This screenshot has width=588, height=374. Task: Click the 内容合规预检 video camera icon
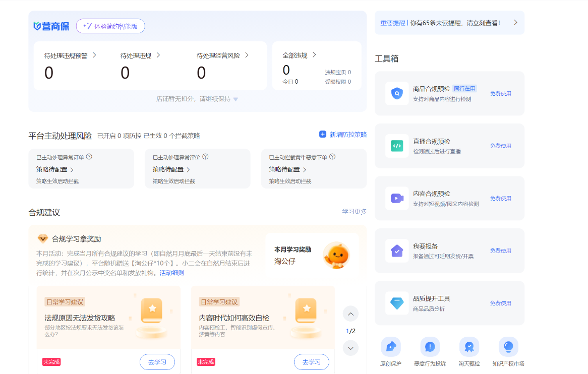point(397,199)
